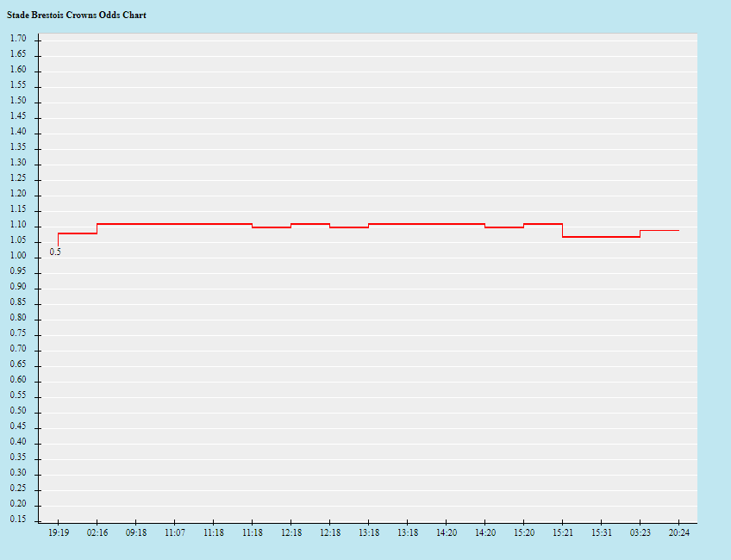
Task: Select the 02:16 x-axis time label
Action: click(x=97, y=533)
